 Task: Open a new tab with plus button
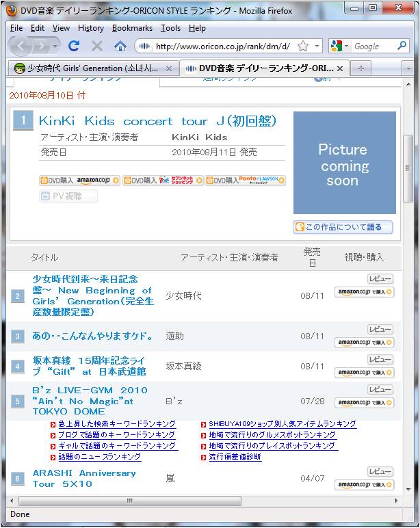(360, 68)
